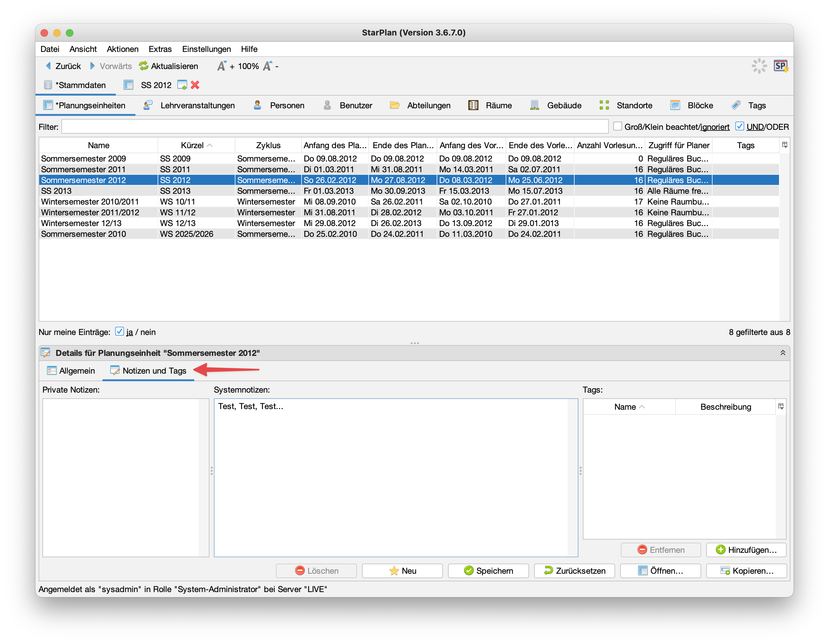Open the Blöcke calendar icon tab
Screen dimensions: 829x644
(x=675, y=105)
